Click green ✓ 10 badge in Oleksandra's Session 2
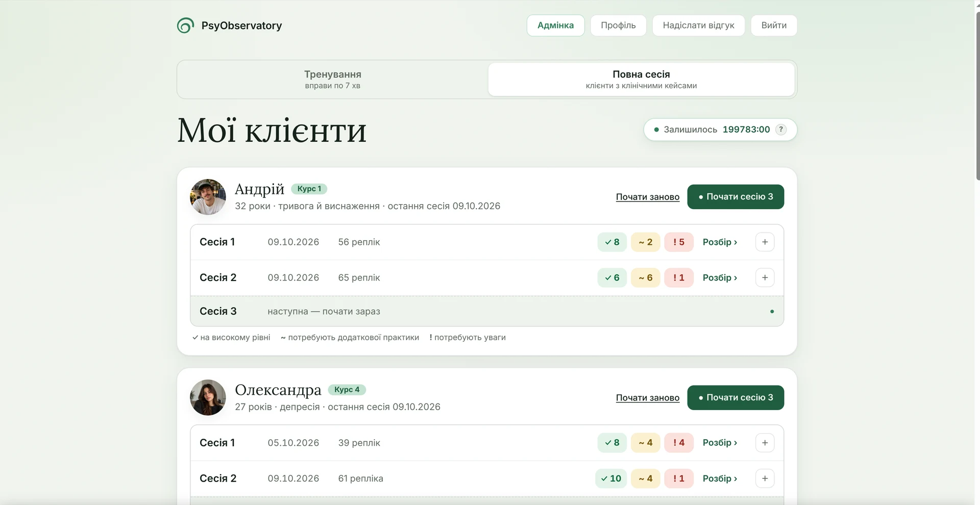Viewport: 980px width, 505px height. pyautogui.click(x=611, y=478)
